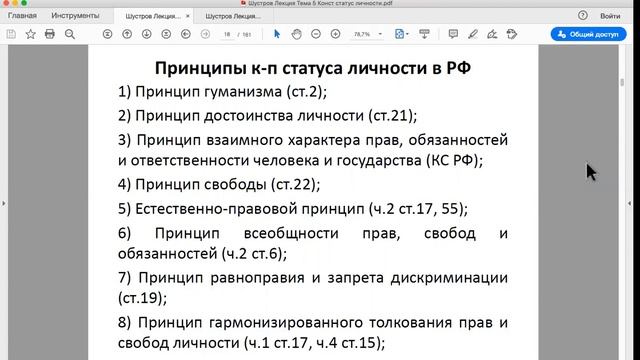Image resolution: width=640 pixels, height=360 pixels.
Task: Open Help with the question mark icon
Action: click(x=583, y=16)
